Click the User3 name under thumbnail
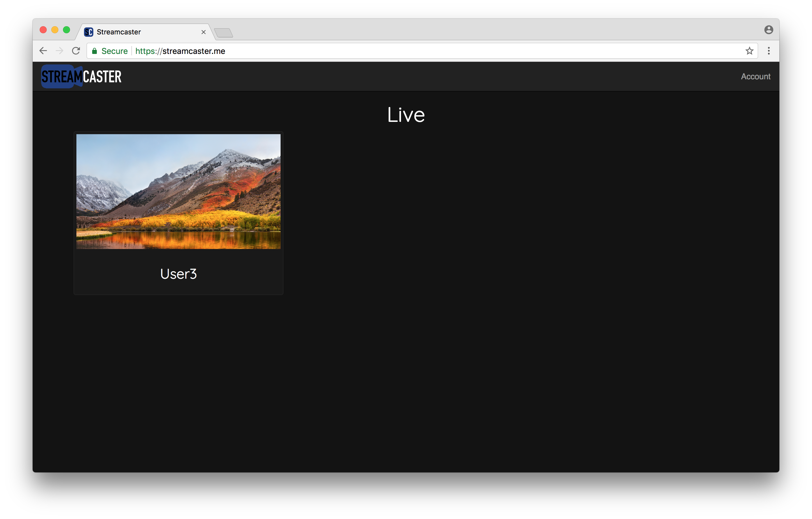This screenshot has width=812, height=519. click(x=178, y=274)
